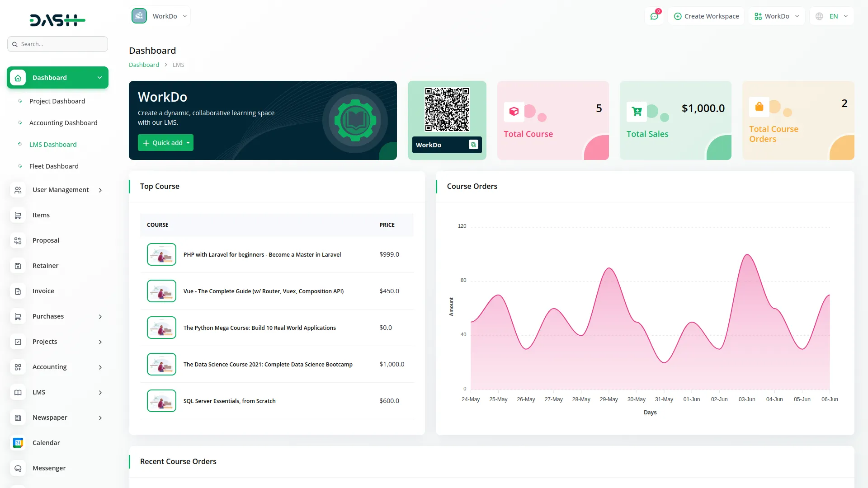Click the Invoice icon in sidebar
The width and height of the screenshot is (868, 488).
(x=18, y=291)
